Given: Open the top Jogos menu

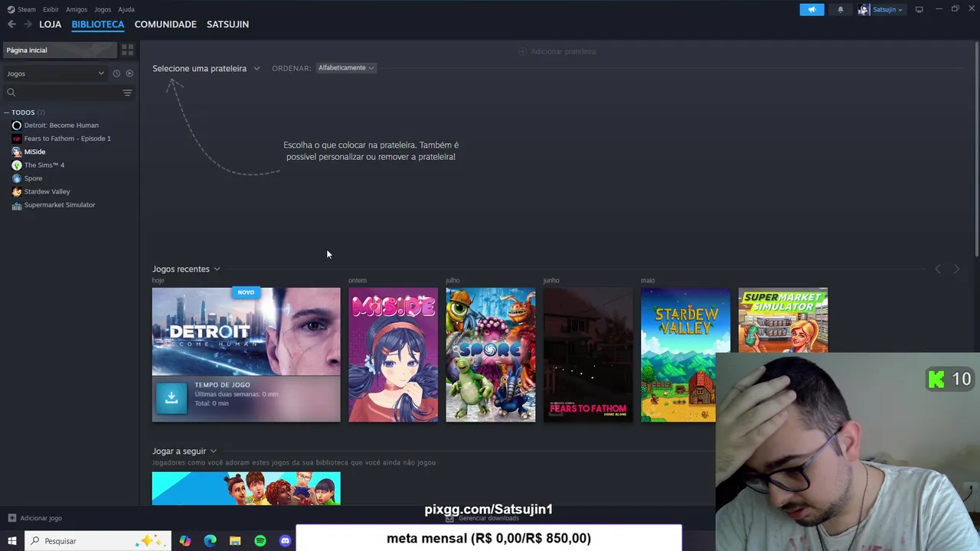Looking at the screenshot, I should (103, 10).
